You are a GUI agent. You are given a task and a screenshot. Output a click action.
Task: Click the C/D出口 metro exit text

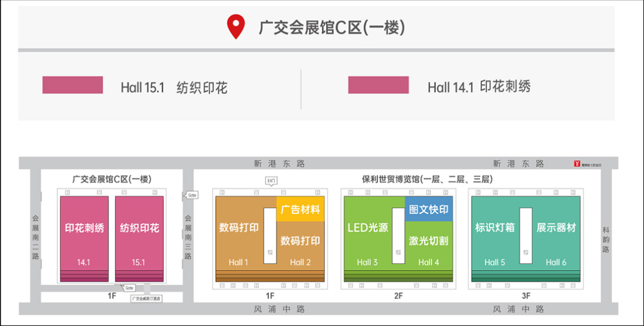pos(596,165)
